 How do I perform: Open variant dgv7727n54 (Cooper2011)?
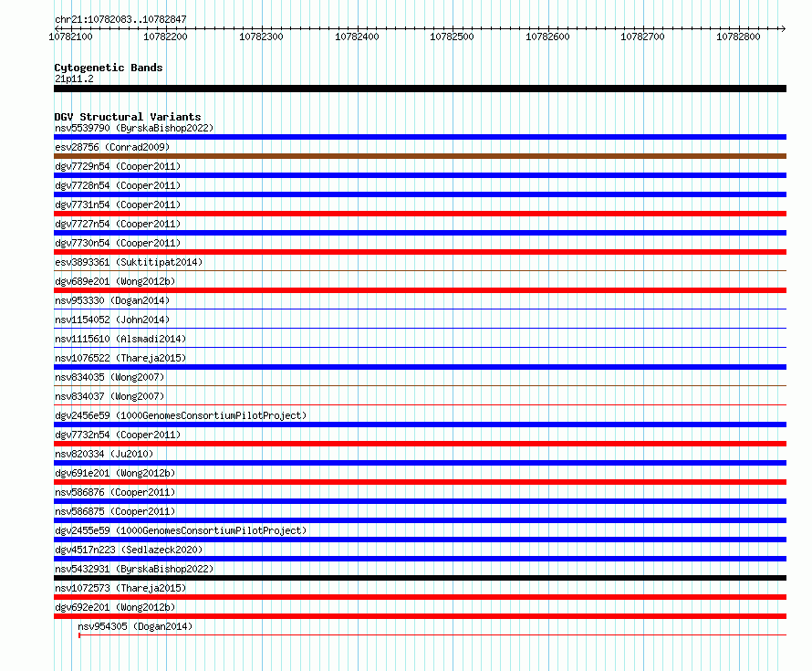click(x=118, y=224)
